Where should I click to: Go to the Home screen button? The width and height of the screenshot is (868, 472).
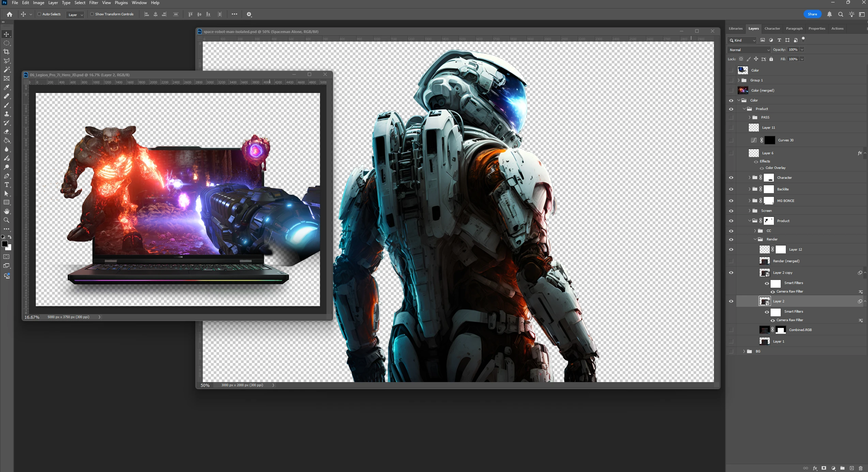pyautogui.click(x=10, y=14)
